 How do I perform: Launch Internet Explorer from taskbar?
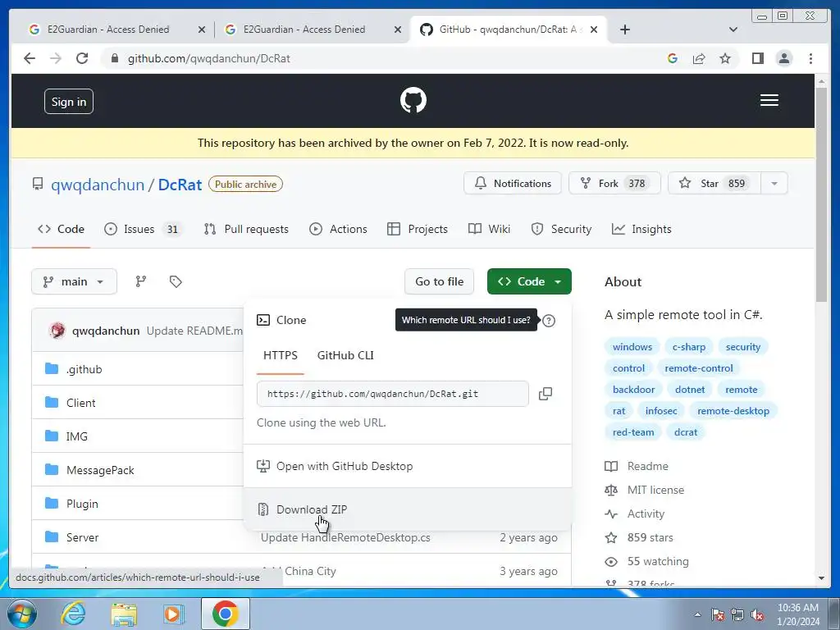[x=73, y=614]
